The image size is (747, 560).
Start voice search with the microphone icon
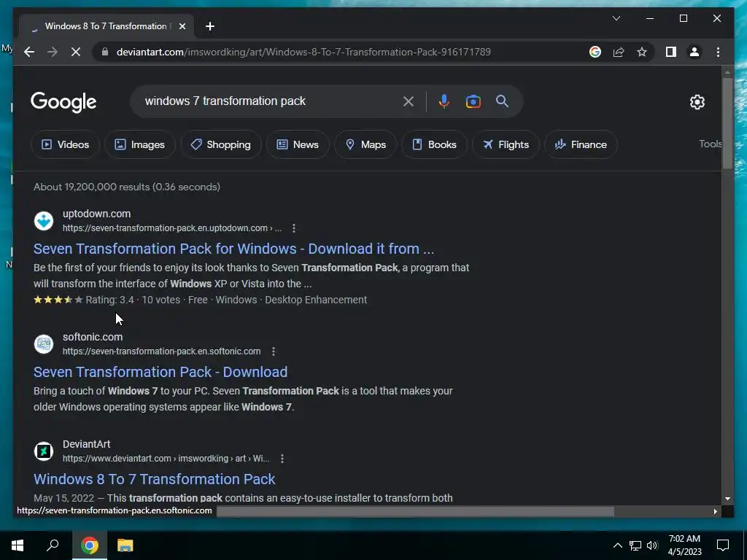[444, 101]
